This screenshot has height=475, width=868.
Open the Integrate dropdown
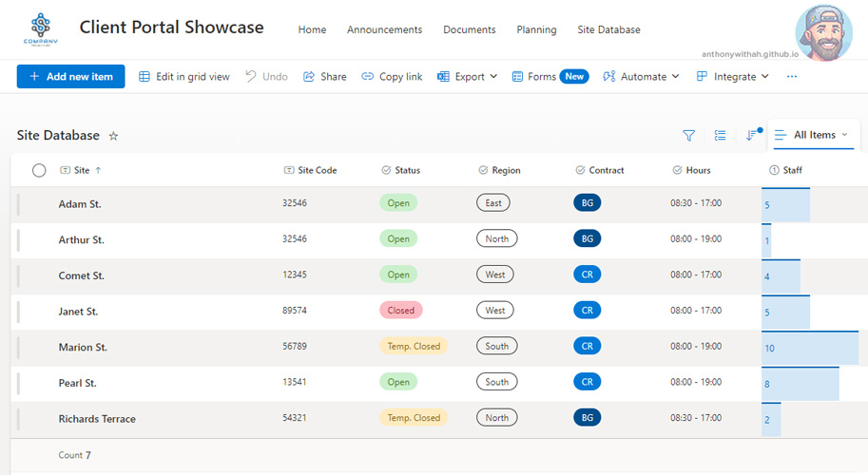click(x=732, y=77)
